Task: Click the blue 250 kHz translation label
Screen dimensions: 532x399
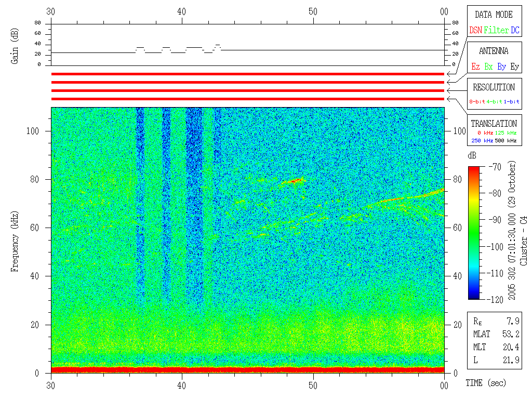Action: pyautogui.click(x=482, y=140)
